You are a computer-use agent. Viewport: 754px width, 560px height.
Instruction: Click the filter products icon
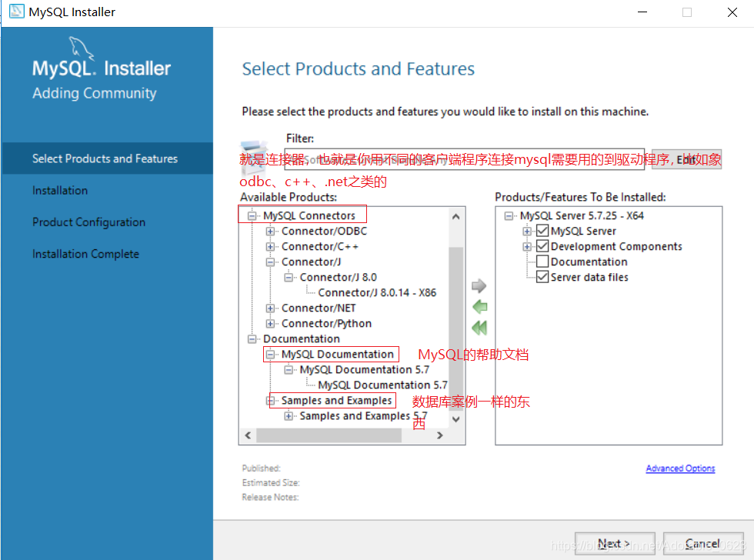point(253,157)
